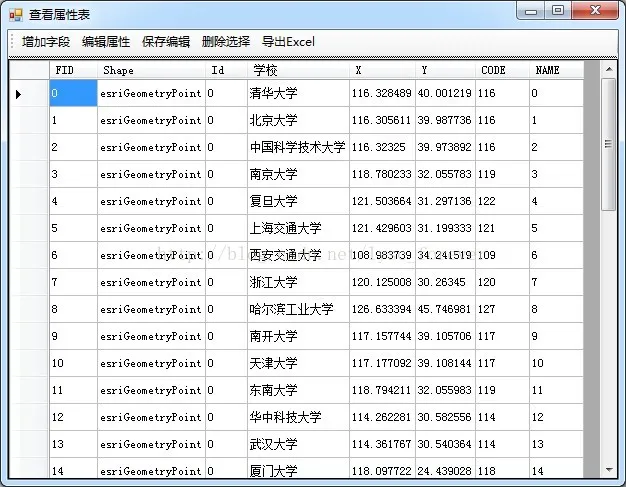Select the cell 中国科学技术大学
Screen dimensions: 626x487
coord(298,147)
